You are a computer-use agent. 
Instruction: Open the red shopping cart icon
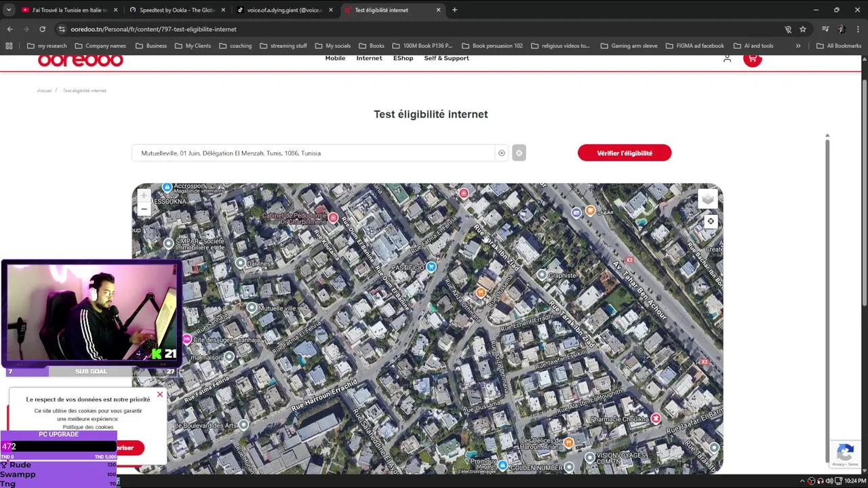tap(752, 59)
